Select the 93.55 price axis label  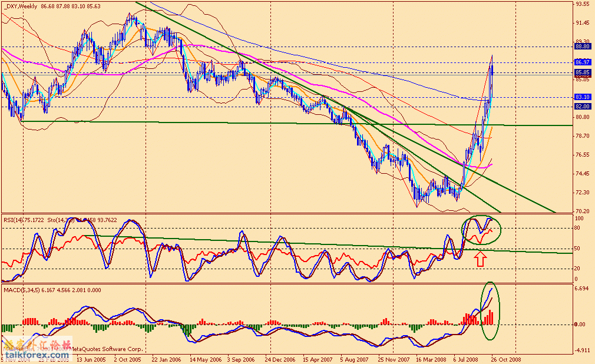coord(583,4)
